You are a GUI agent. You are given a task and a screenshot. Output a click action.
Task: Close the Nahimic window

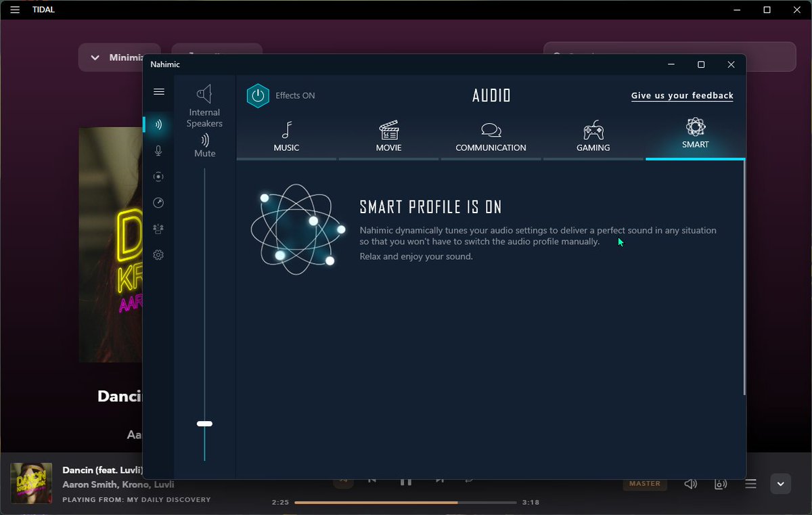tap(731, 64)
